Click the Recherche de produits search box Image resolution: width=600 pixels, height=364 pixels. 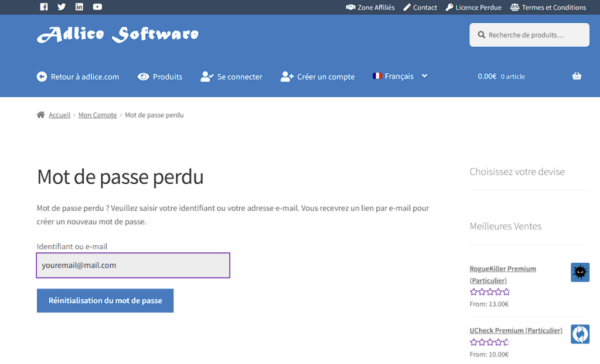click(530, 35)
